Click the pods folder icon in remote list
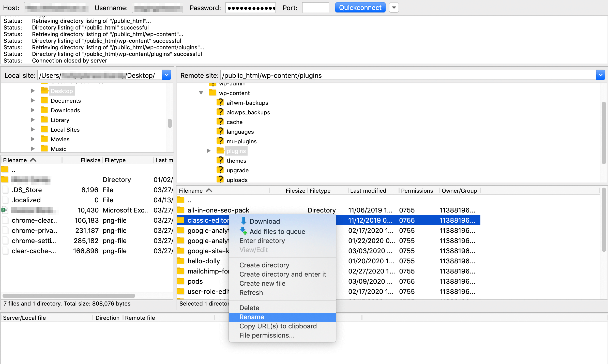608x364 pixels. coord(180,281)
